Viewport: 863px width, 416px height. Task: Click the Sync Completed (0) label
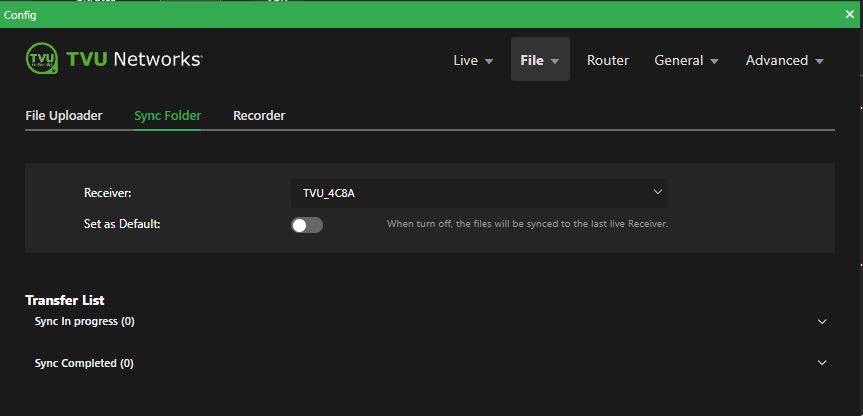[84, 364]
